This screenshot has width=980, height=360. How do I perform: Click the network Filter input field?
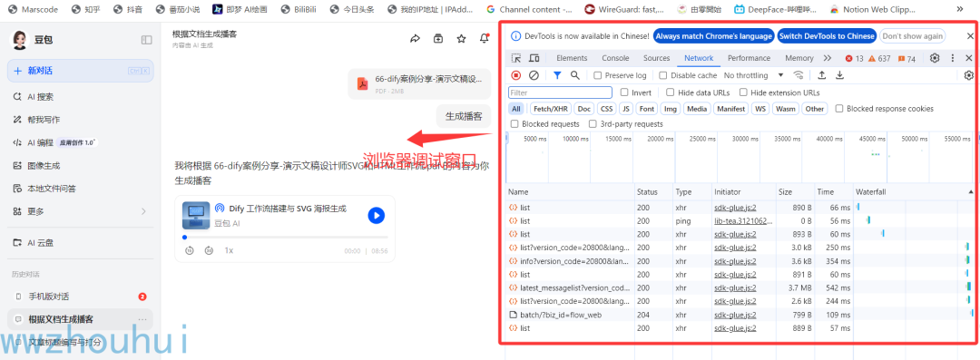pos(560,92)
